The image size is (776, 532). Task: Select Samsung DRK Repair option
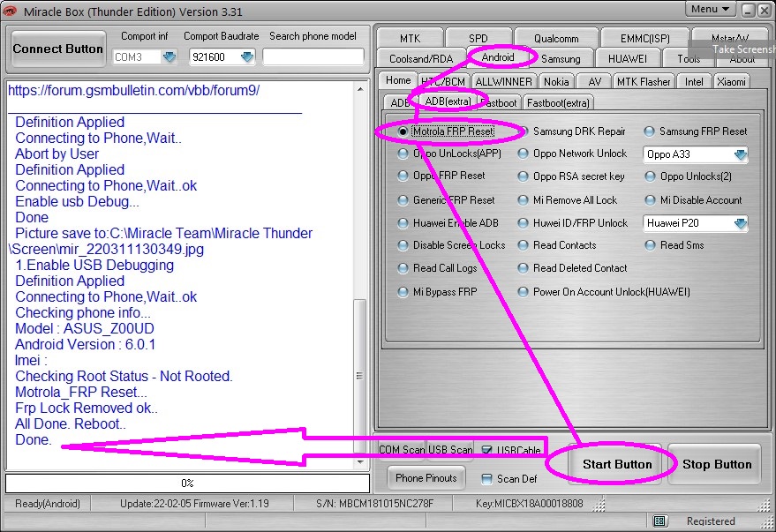pyautogui.click(x=523, y=131)
